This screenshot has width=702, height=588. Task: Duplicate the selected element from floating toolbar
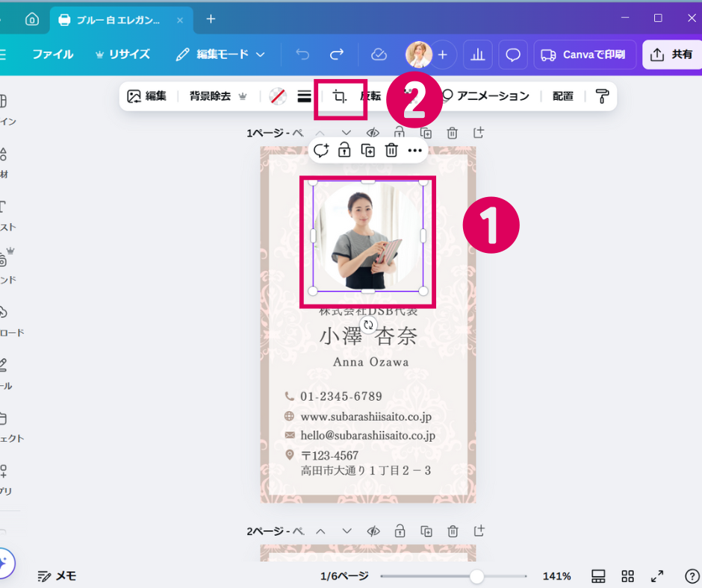368,150
